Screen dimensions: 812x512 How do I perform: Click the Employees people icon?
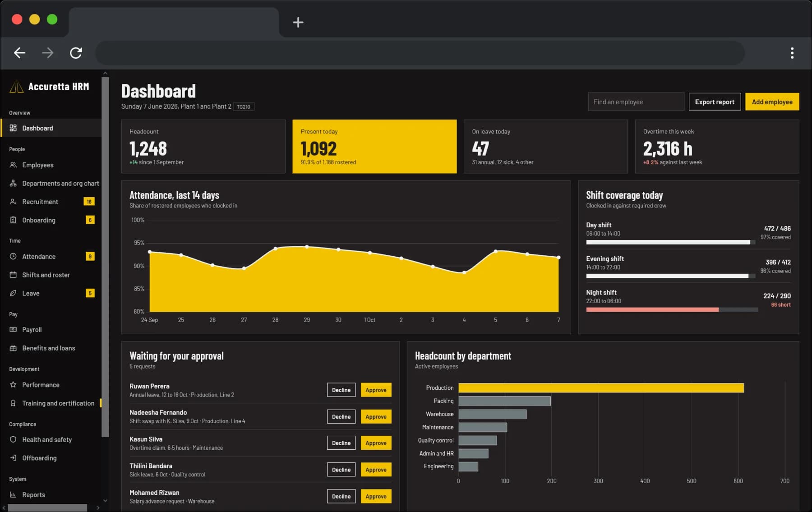[x=13, y=165]
